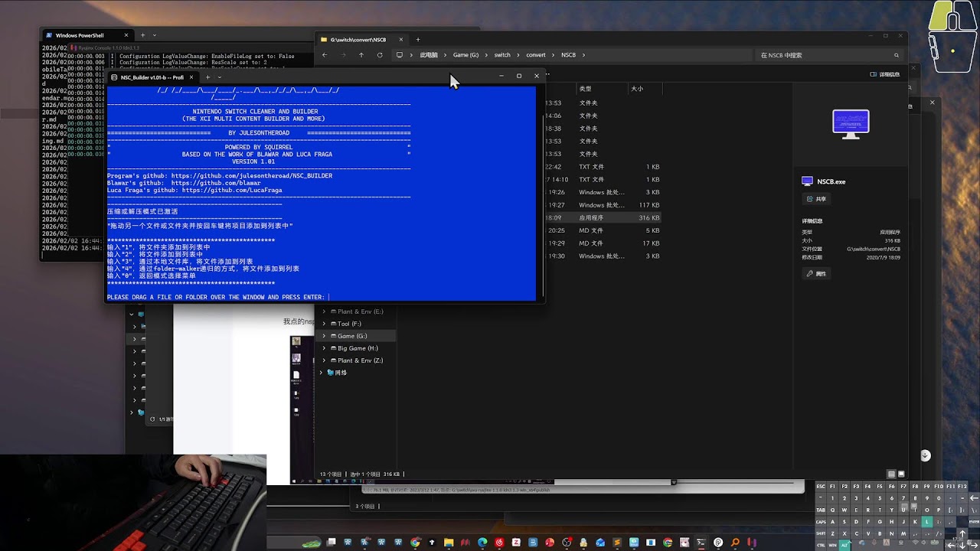Expand the chevron after NSCB in the breadcrumb
This screenshot has width=980, height=551.
[583, 55]
